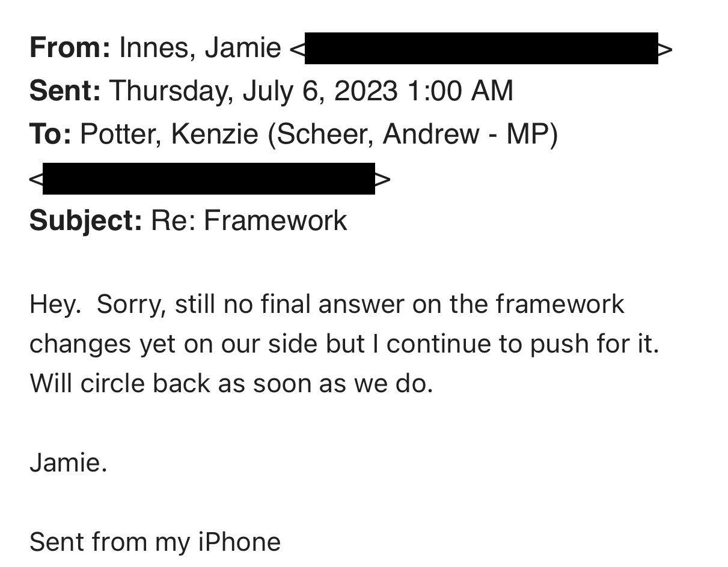Click the redacted recipient email address
728x567 pixels.
tap(209, 178)
